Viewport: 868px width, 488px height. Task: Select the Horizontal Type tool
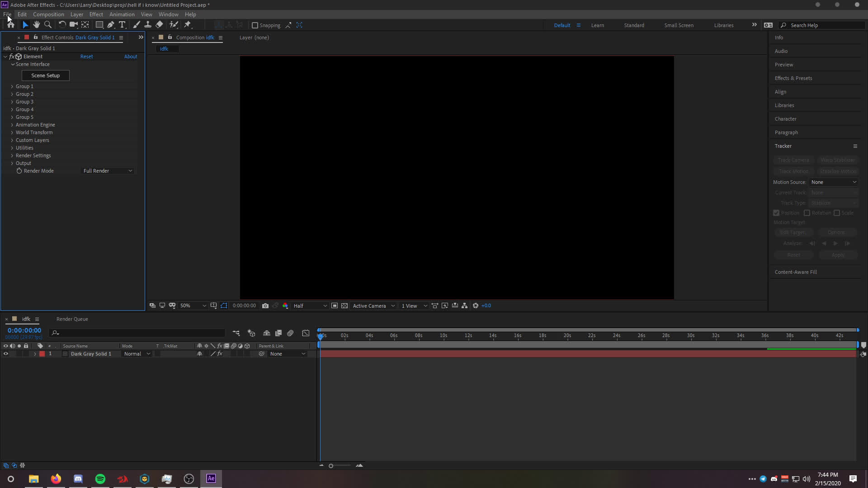click(x=122, y=25)
